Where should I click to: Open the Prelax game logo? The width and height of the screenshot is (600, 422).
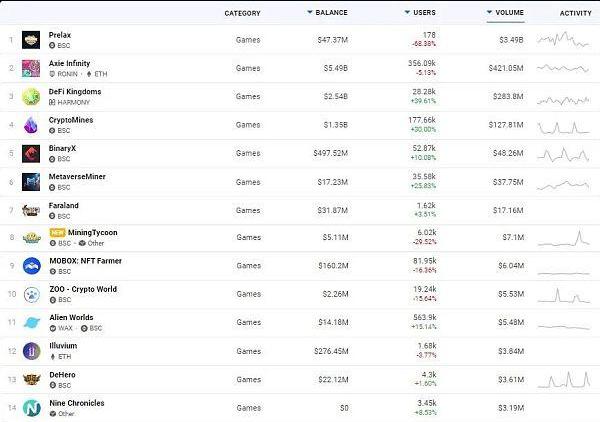pos(31,40)
